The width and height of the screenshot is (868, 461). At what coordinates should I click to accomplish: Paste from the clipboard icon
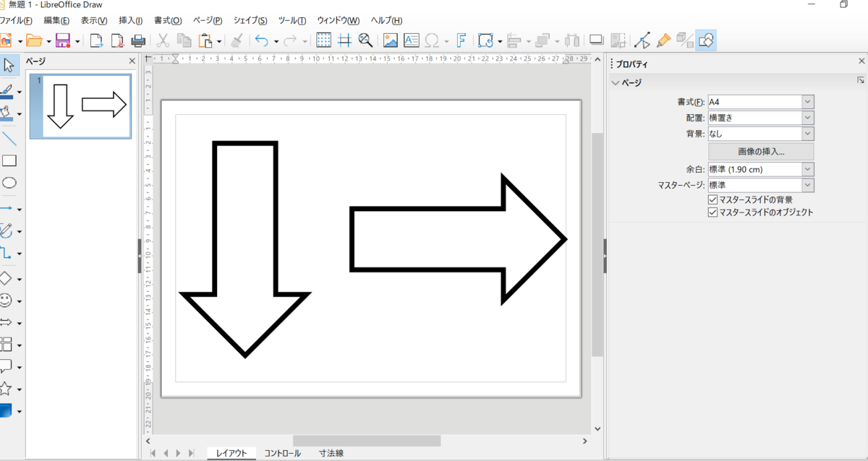click(x=205, y=40)
